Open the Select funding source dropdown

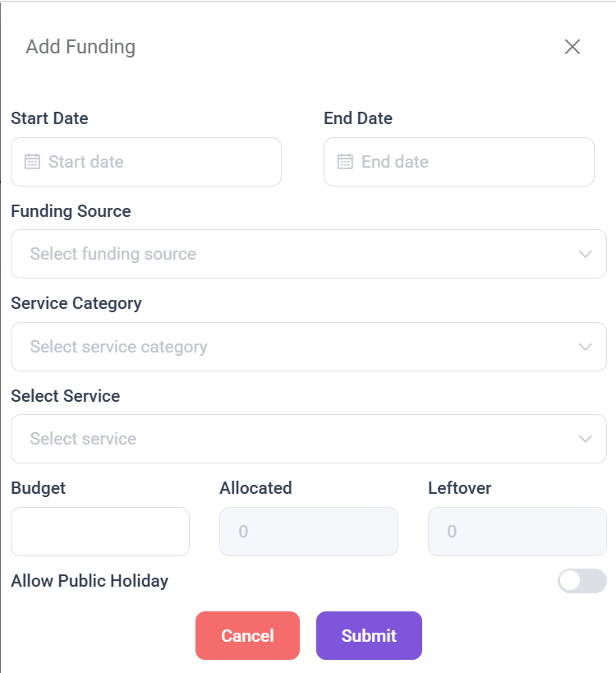pyautogui.click(x=296, y=254)
